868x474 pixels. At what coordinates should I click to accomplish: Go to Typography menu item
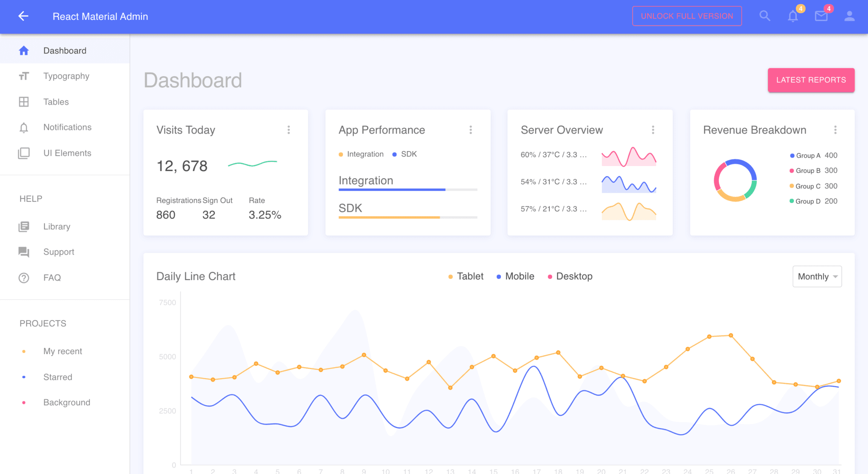[65, 76]
